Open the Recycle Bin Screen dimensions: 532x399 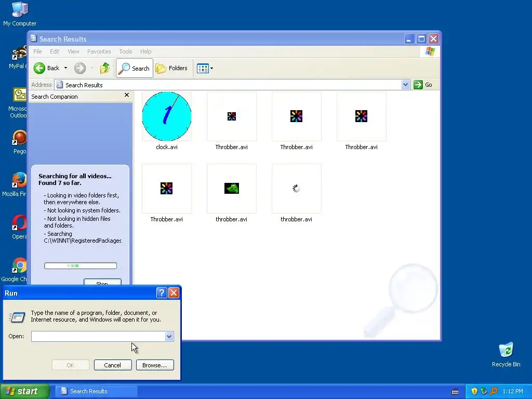tap(506, 355)
